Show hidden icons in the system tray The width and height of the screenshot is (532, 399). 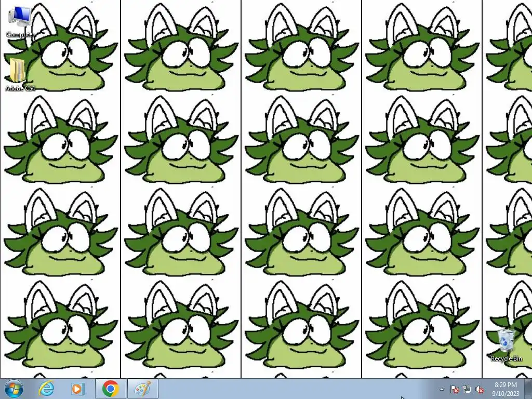pyautogui.click(x=442, y=389)
